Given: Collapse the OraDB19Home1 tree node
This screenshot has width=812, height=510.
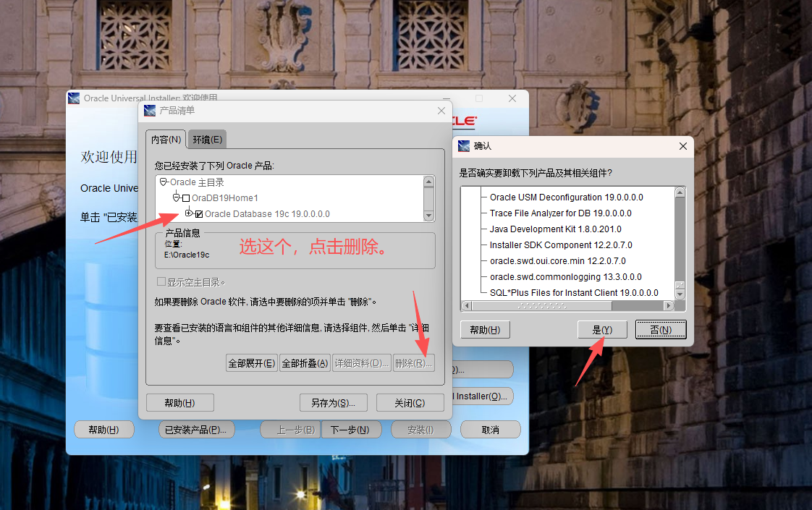Looking at the screenshot, I should (x=177, y=197).
